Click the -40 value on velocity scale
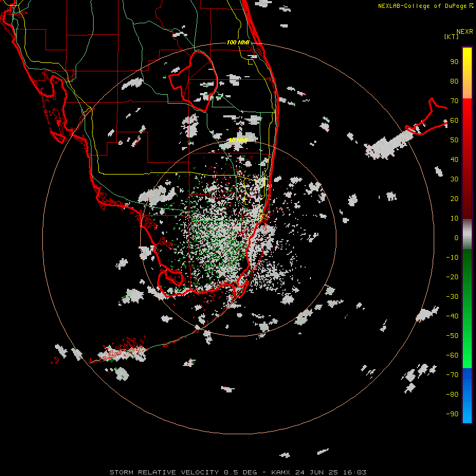 coord(452,316)
